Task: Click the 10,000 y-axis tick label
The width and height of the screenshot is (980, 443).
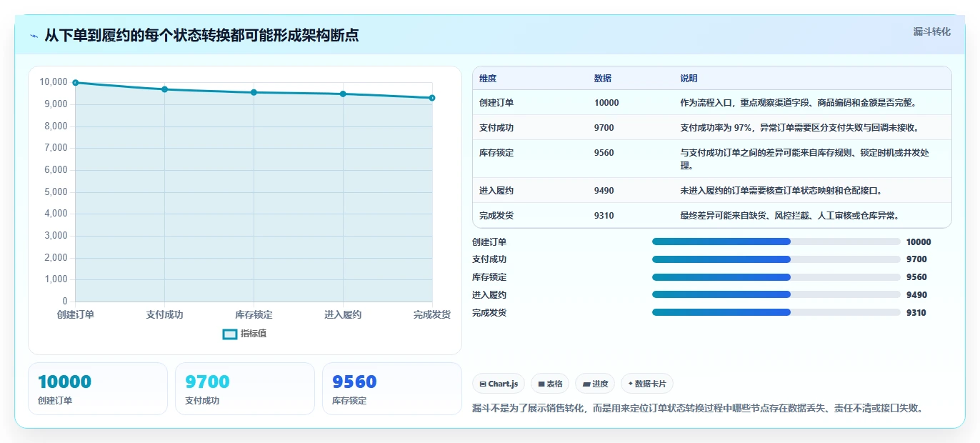Action: point(54,82)
